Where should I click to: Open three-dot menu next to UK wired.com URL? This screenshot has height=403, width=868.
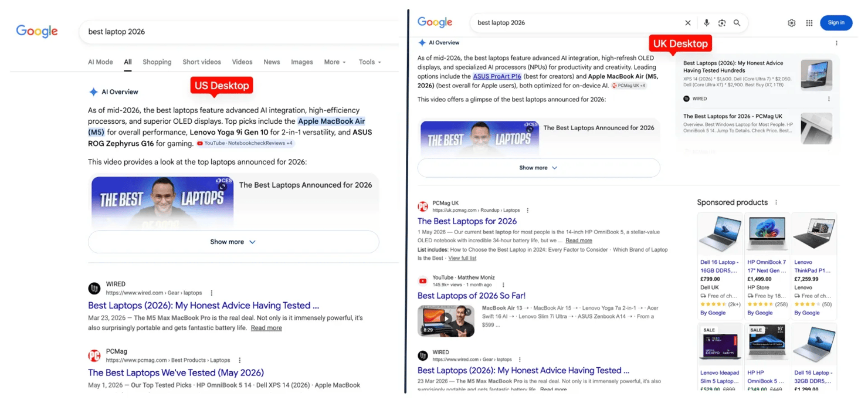point(520,360)
